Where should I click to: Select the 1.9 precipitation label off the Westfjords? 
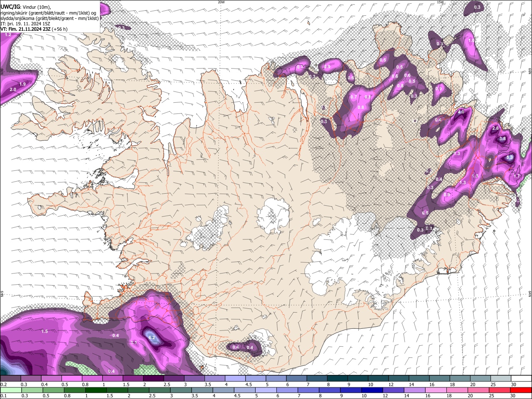tap(22, 84)
